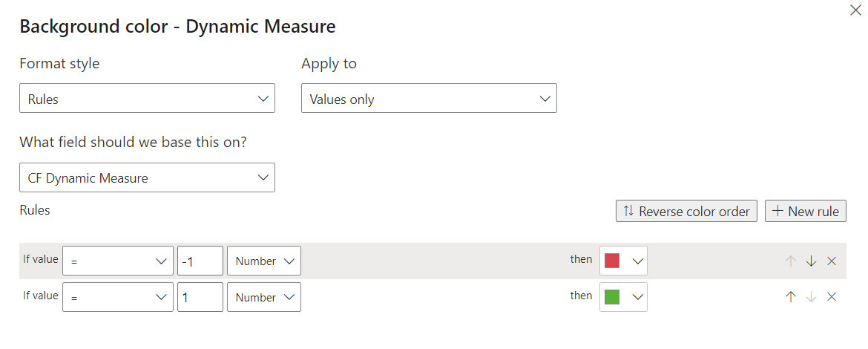Image resolution: width=868 pixels, height=349 pixels.
Task: Pick the red color swatch
Action: coord(612,261)
